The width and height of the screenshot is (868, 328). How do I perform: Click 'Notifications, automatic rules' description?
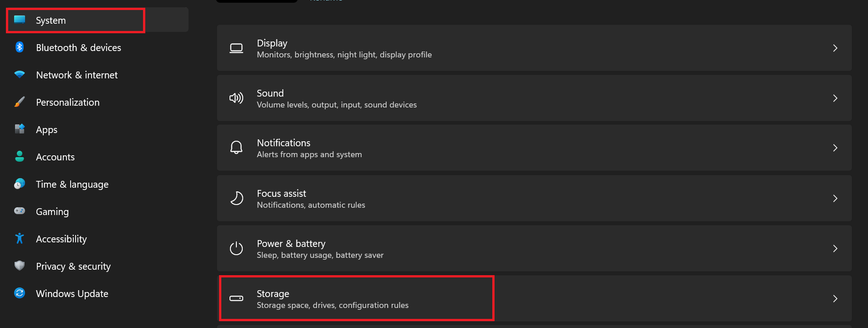coord(311,205)
